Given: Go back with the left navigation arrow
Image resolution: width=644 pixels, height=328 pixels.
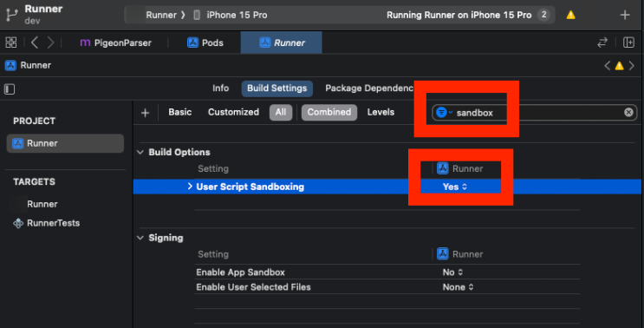Looking at the screenshot, I should tap(35, 43).
